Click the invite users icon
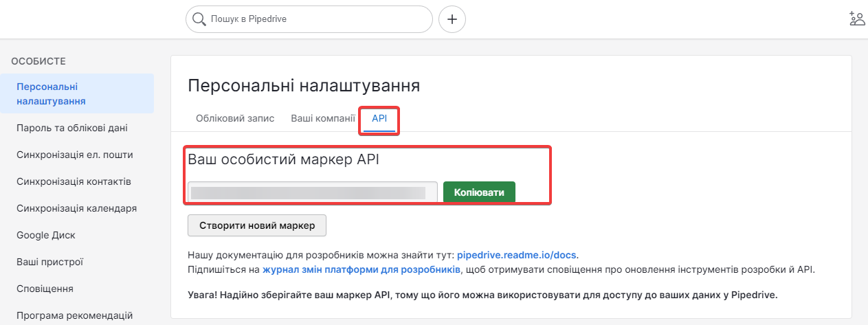 [856, 19]
